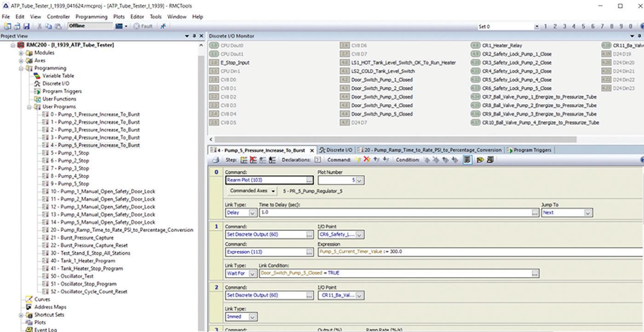Screen dimensions: 644x332
Task: Click the ellipsis button beside Expression (113)
Action: pos(310,252)
